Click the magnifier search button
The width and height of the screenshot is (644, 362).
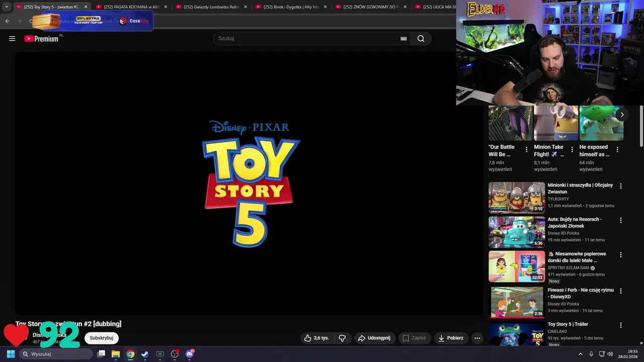pos(421,39)
